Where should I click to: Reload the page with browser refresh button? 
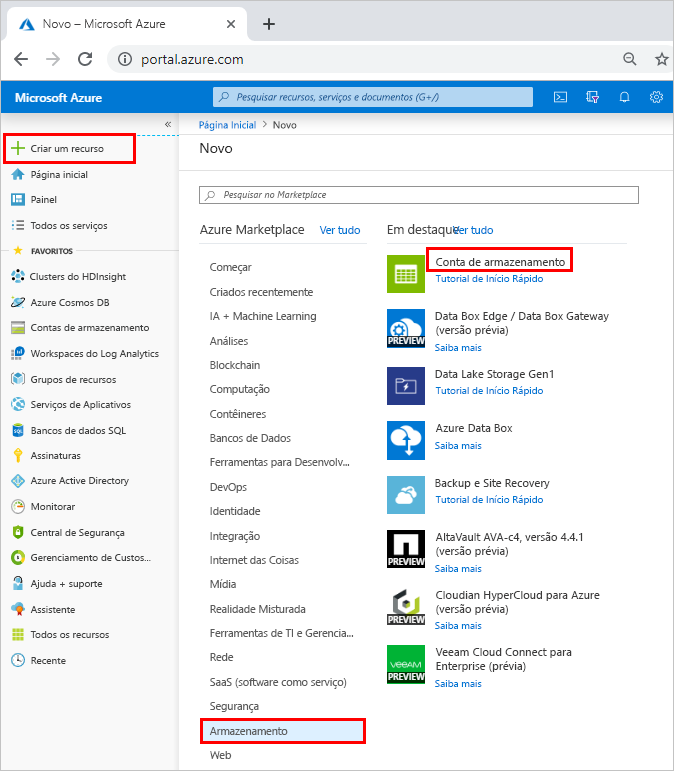pos(85,59)
